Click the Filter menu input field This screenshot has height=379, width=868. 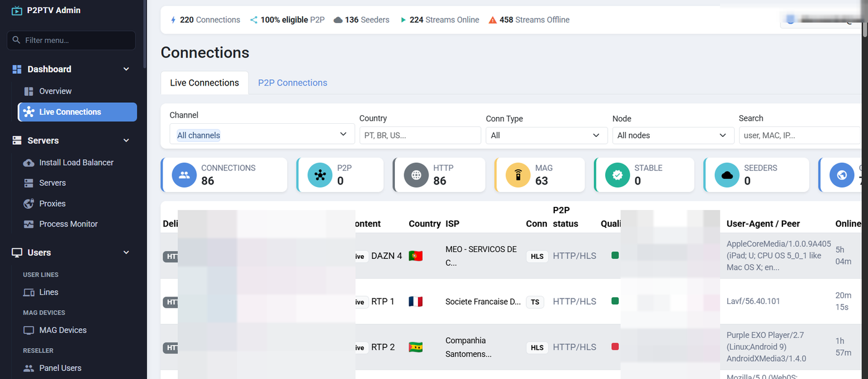[x=71, y=40]
